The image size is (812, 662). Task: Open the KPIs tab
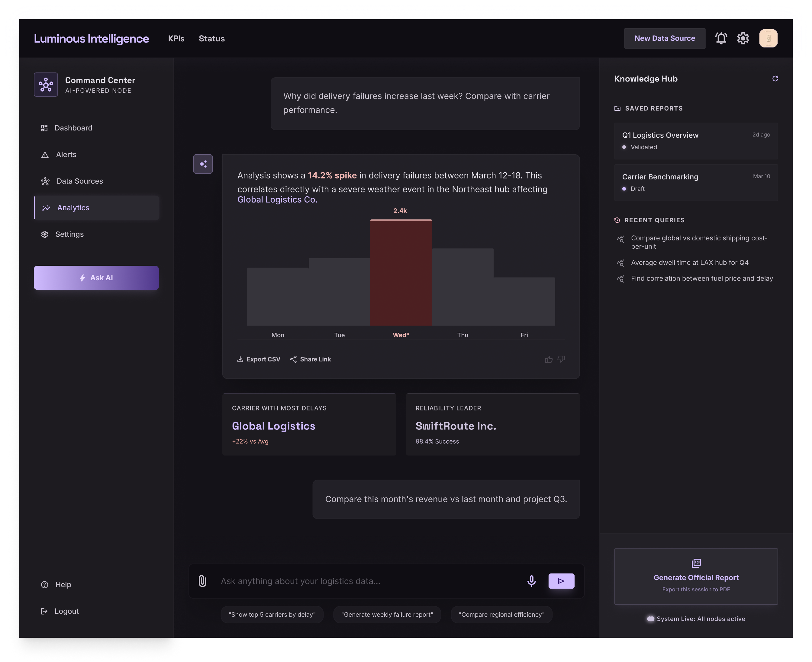176,39
